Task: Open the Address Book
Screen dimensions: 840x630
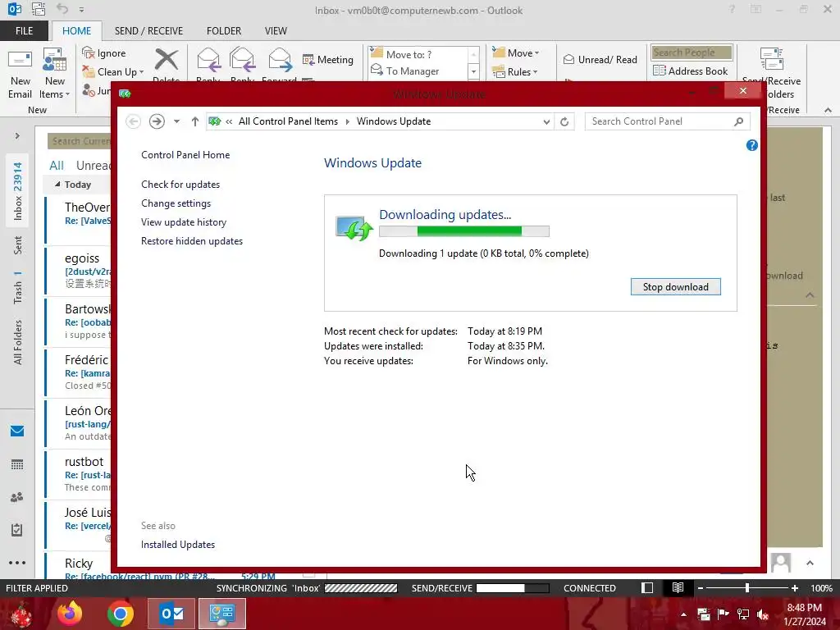Action: click(x=691, y=71)
